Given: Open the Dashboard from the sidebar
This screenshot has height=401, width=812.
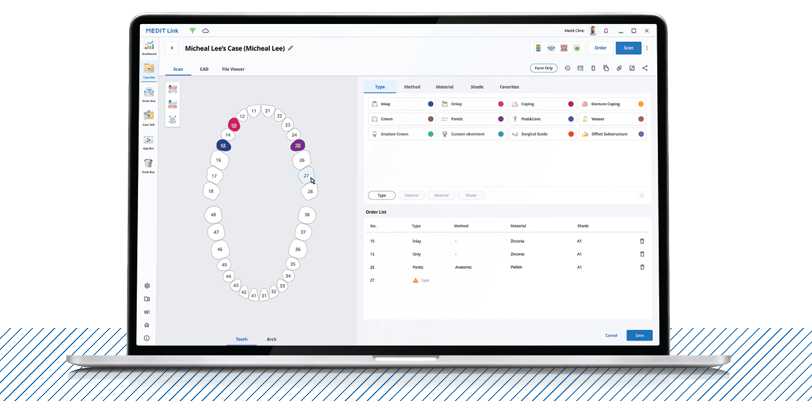Looking at the screenshot, I should pos(149,47).
